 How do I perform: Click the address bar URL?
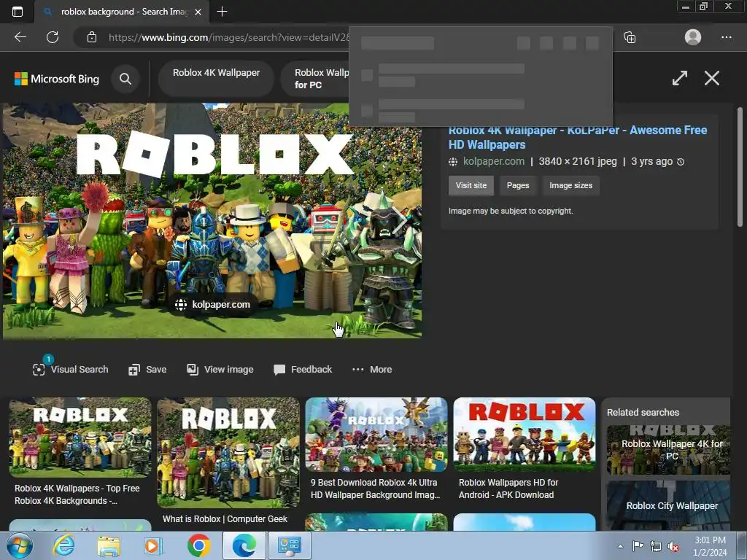tap(228, 37)
